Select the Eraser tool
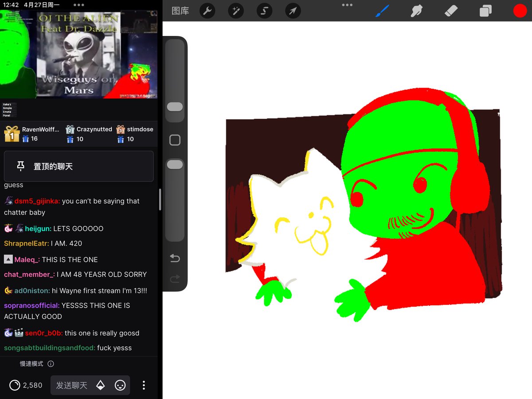This screenshot has width=532, height=399. click(x=450, y=11)
